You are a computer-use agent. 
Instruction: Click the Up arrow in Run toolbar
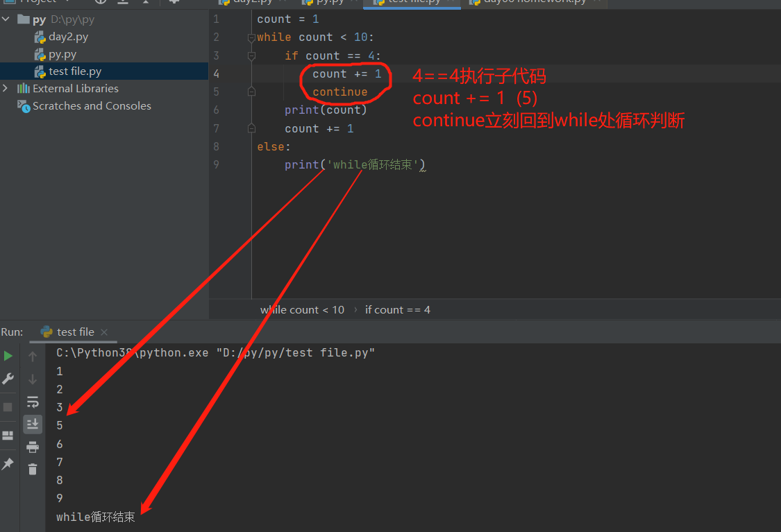point(33,357)
